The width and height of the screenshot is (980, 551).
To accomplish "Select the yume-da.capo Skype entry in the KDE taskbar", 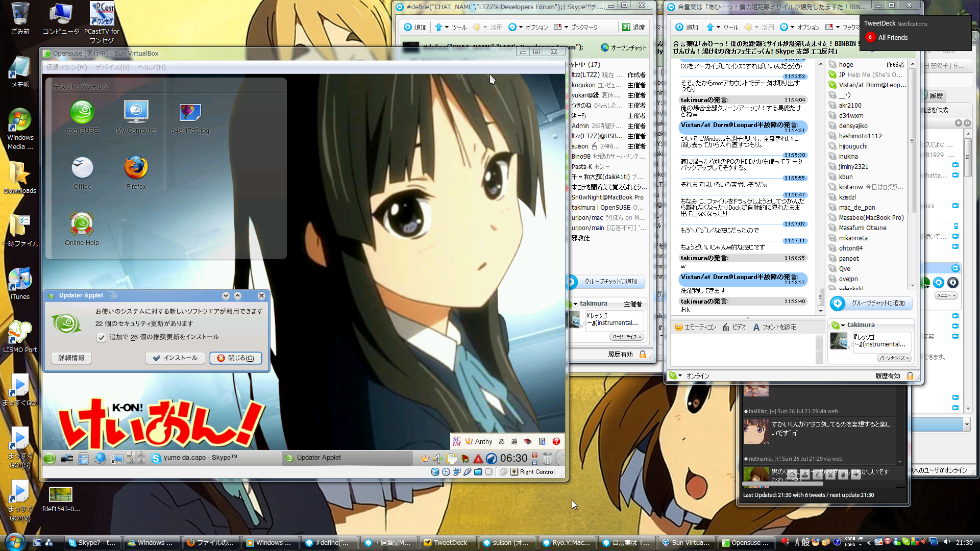I will point(215,458).
